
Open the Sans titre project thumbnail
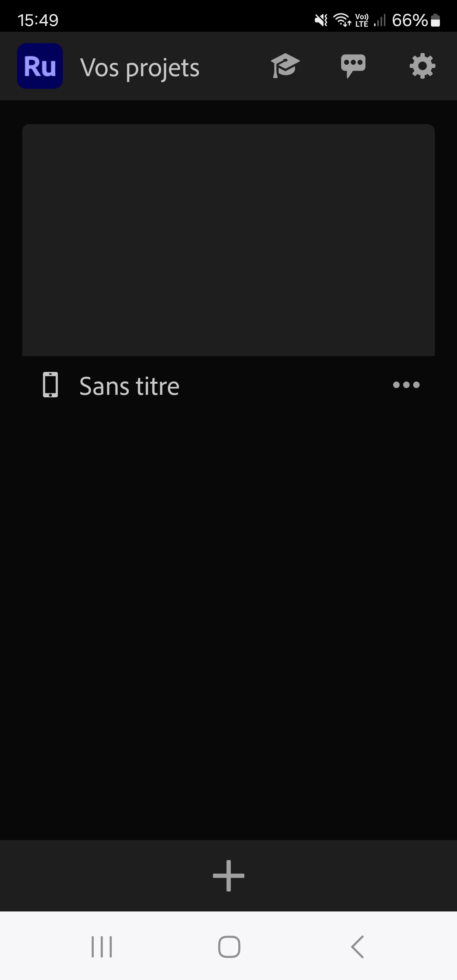click(228, 240)
